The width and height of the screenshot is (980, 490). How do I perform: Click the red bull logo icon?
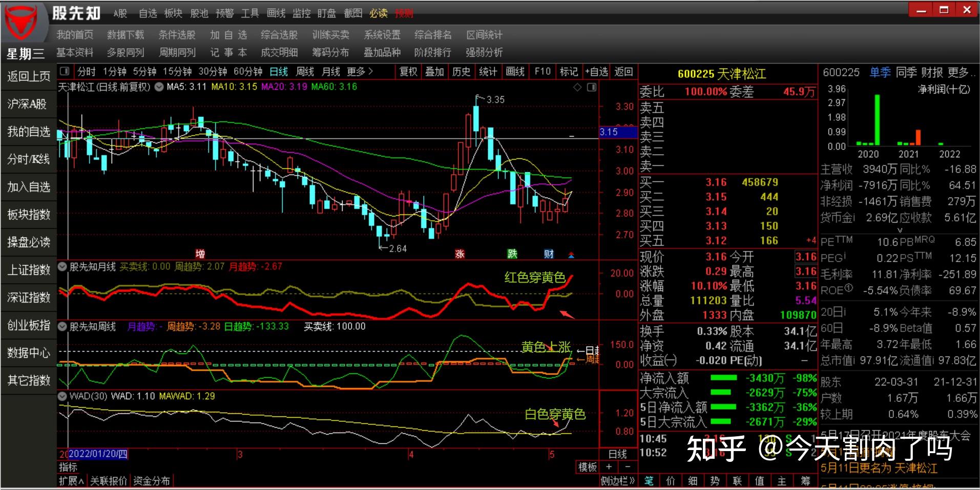(x=22, y=23)
